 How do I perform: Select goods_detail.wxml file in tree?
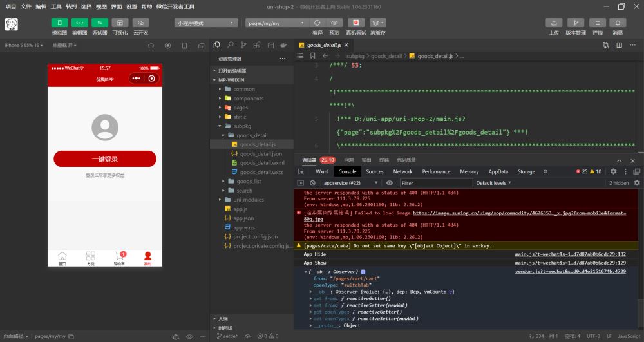coord(262,163)
